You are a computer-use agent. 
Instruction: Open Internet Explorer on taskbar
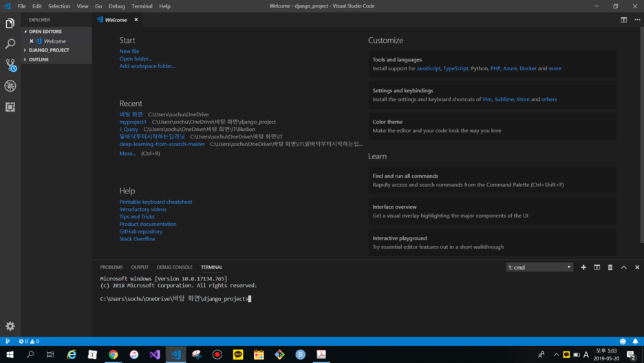coord(72,354)
